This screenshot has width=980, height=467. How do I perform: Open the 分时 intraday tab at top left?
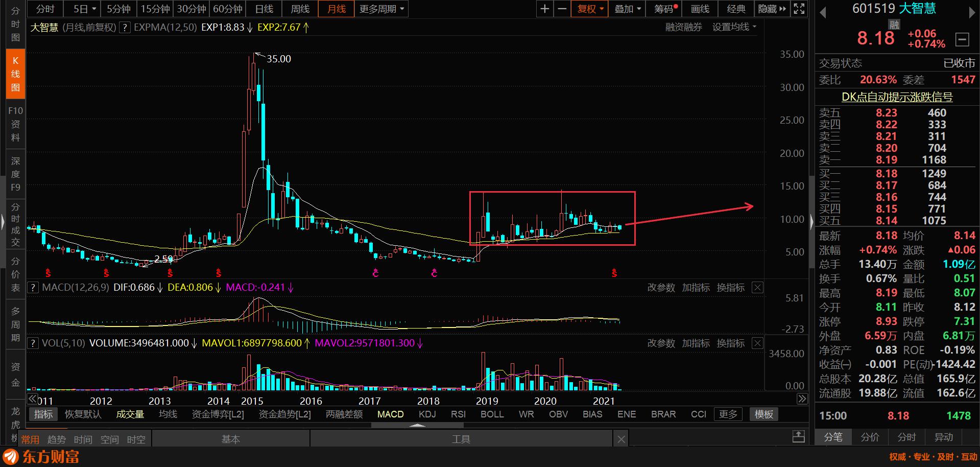pos(45,9)
